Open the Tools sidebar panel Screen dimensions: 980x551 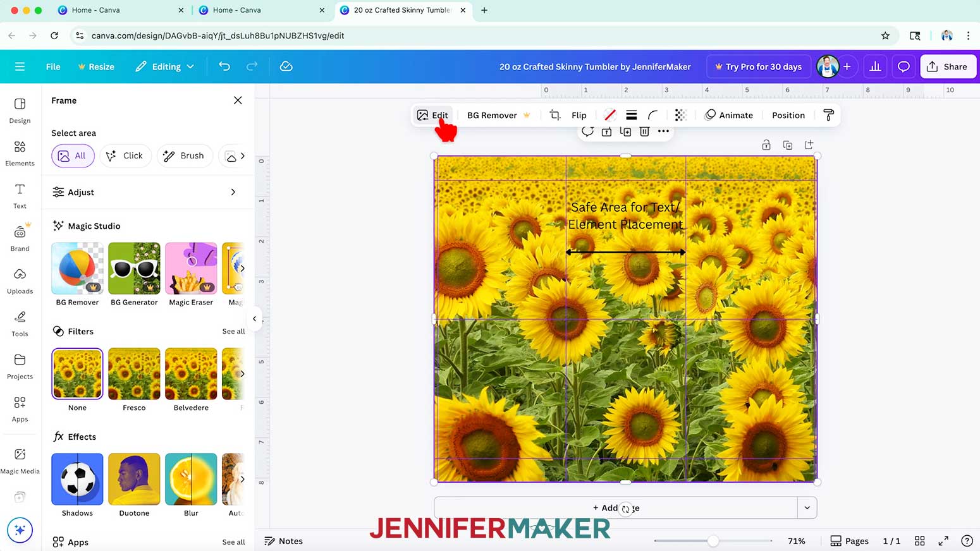(20, 324)
